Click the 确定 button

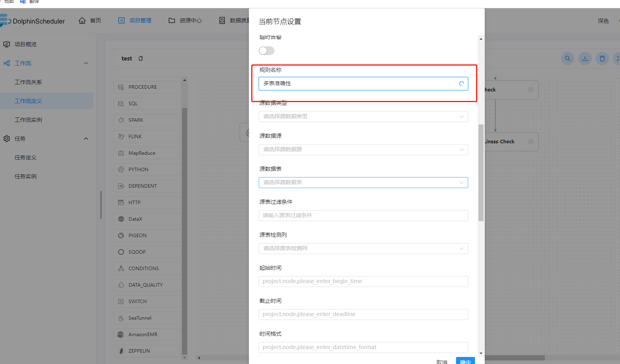[465, 361]
